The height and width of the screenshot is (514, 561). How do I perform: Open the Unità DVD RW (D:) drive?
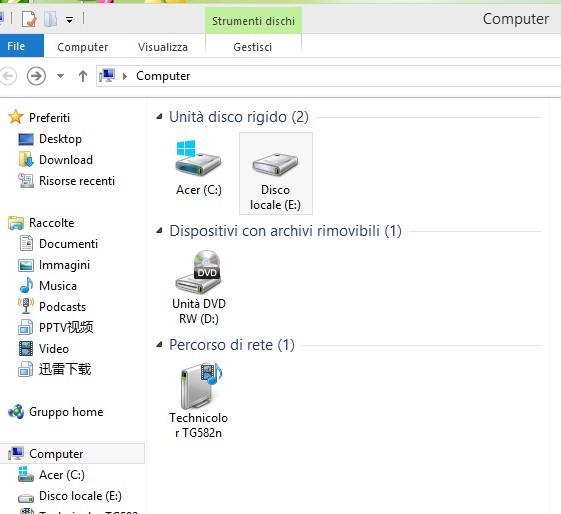coord(199,272)
